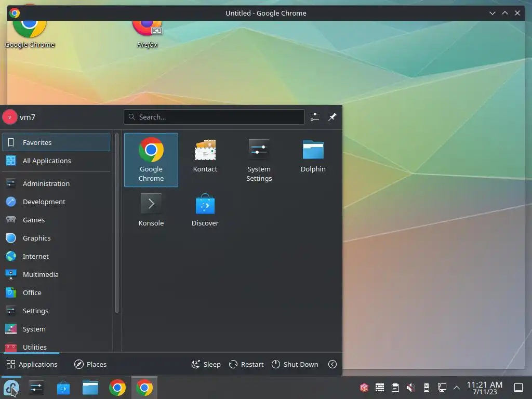Image resolution: width=532 pixels, height=399 pixels.
Task: Open the clipboard tray icon
Action: [x=395, y=388]
